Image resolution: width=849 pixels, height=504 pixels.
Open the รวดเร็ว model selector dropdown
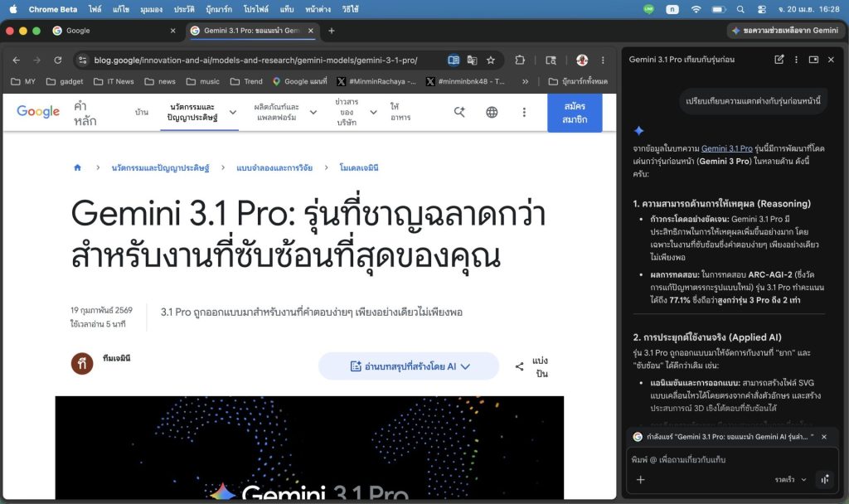coord(789,479)
